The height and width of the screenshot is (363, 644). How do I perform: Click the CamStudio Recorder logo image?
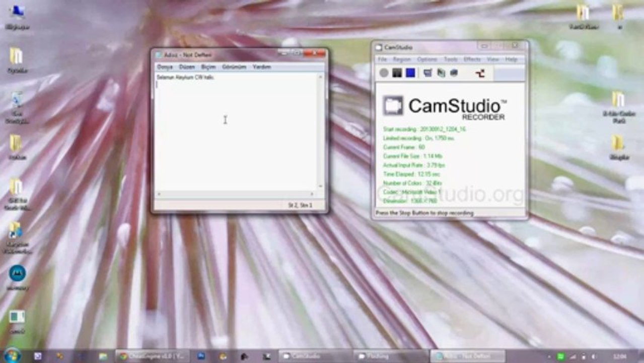(445, 107)
